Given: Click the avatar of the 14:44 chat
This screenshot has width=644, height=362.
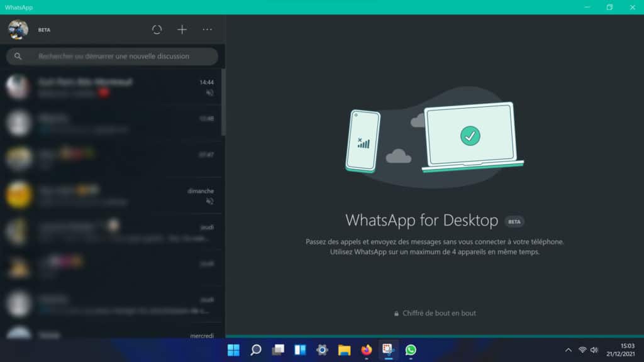Looking at the screenshot, I should point(18,87).
